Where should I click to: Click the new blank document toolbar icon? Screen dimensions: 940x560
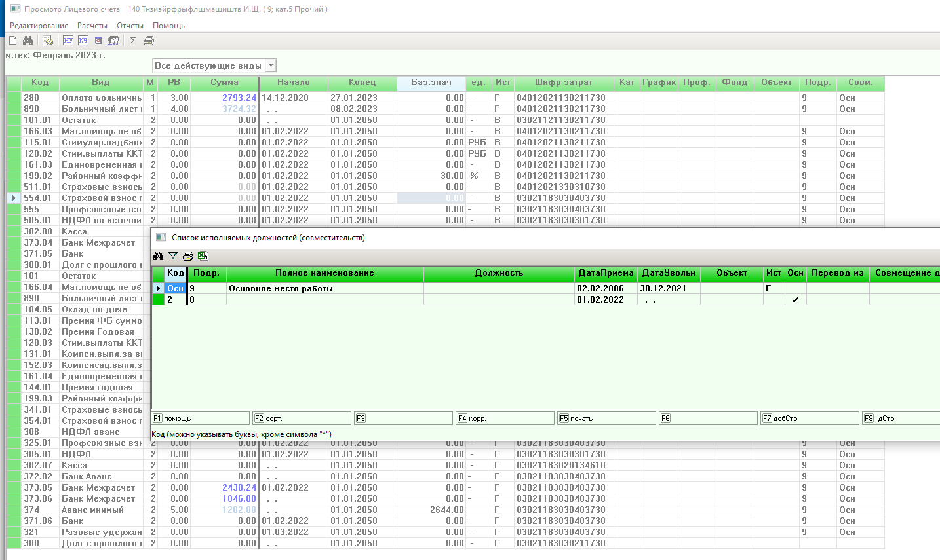point(12,41)
